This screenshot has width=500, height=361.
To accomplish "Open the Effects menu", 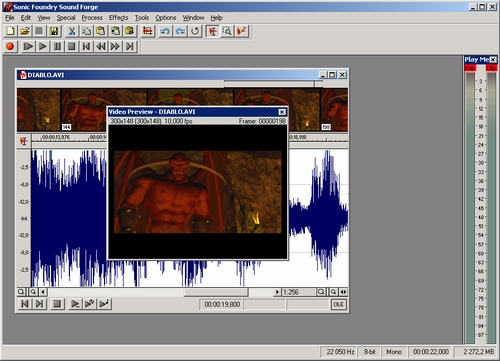I will [118, 18].
